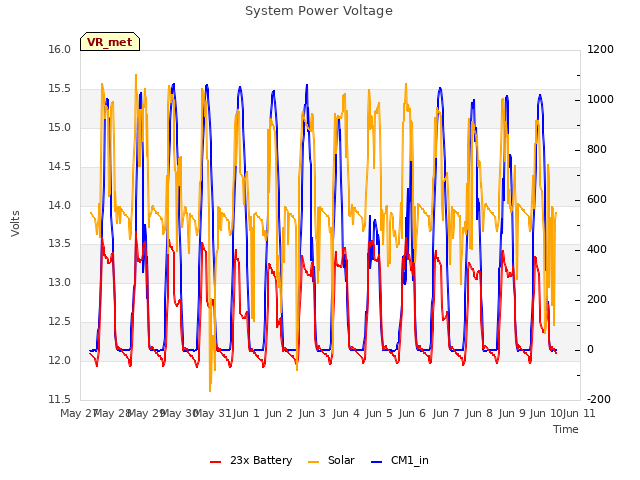Click the Jun 7 date label
This screenshot has height=480, width=640.
[x=446, y=413]
